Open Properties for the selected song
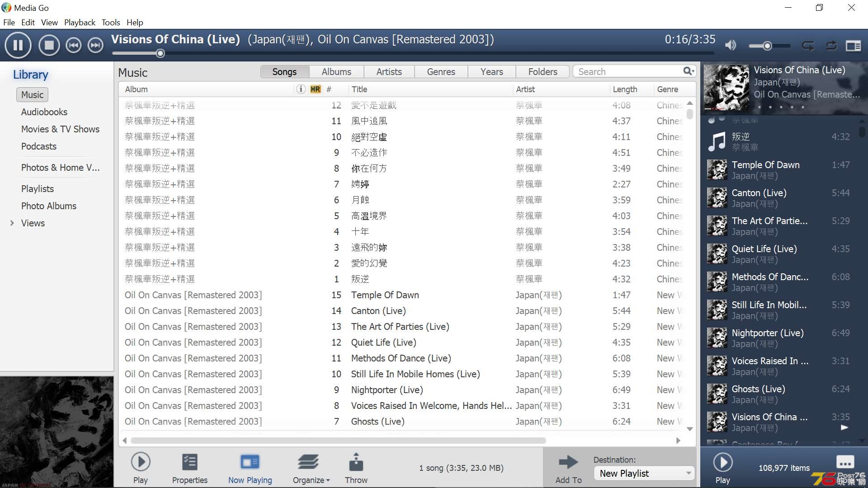 pos(189,468)
